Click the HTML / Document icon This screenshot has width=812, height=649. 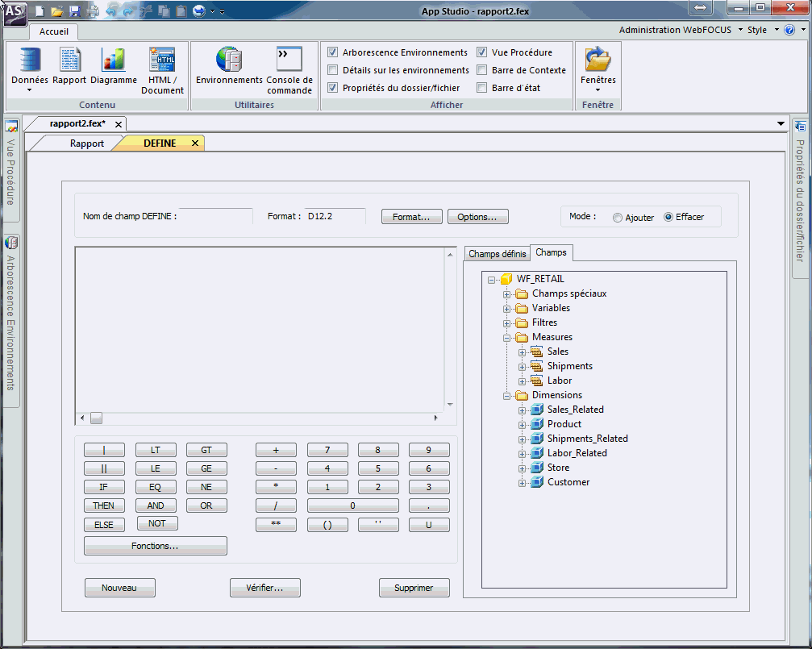coord(162,59)
